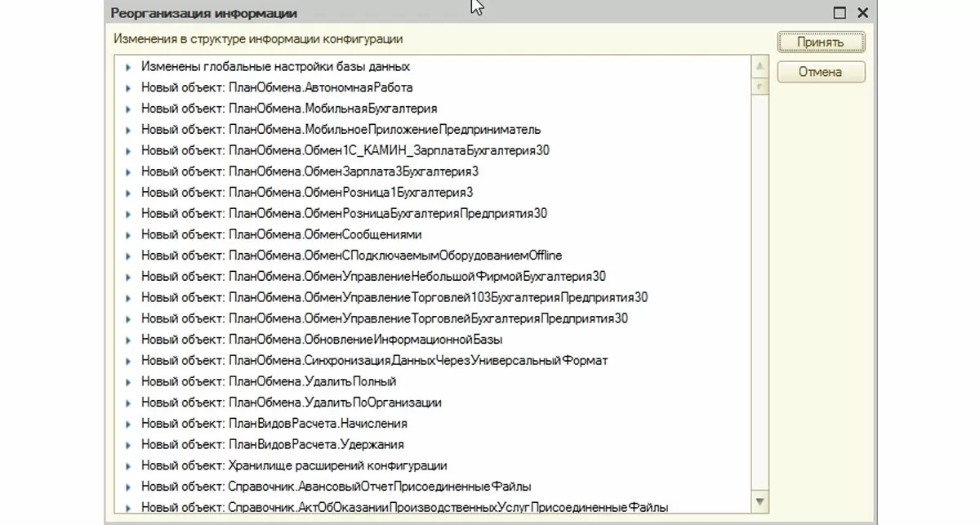The width and height of the screenshot is (980, 525).
Task: Expand row Изменены глобальные настройки базы данных
Action: [x=128, y=67]
